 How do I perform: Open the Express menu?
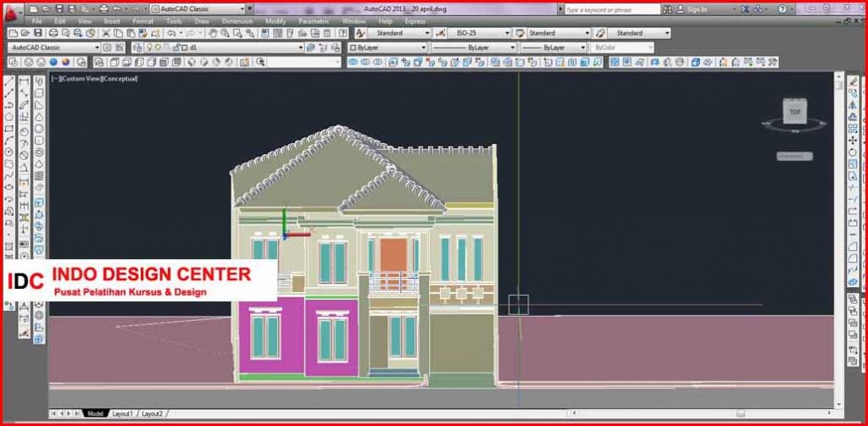click(x=415, y=21)
